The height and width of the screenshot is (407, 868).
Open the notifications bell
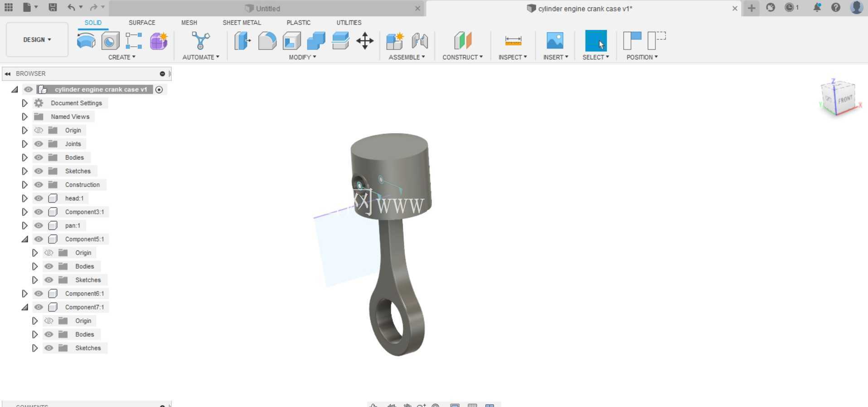817,7
